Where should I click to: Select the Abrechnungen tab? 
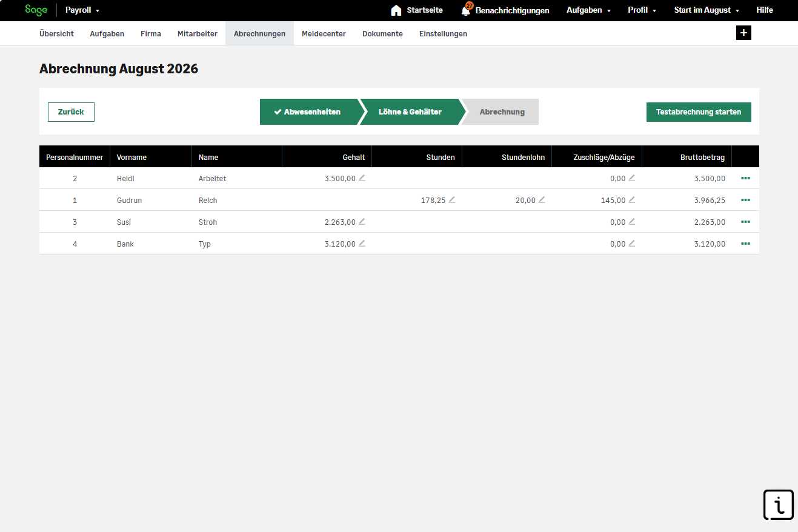(259, 34)
